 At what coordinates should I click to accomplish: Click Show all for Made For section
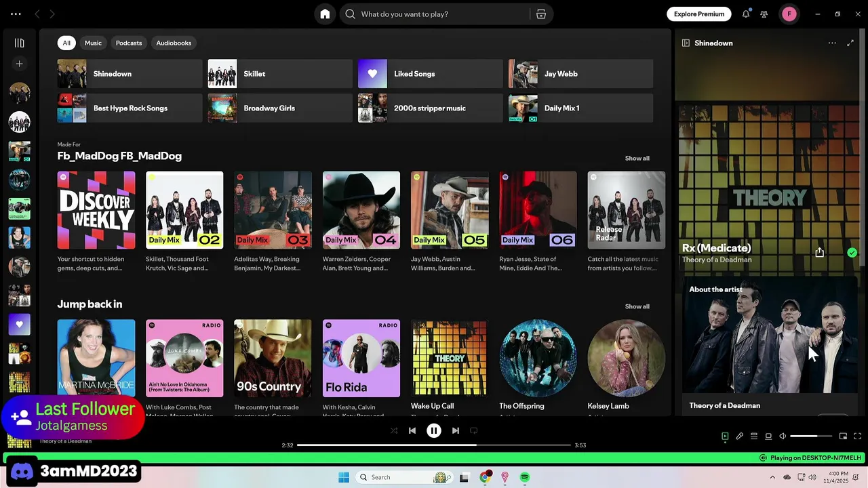(x=637, y=158)
